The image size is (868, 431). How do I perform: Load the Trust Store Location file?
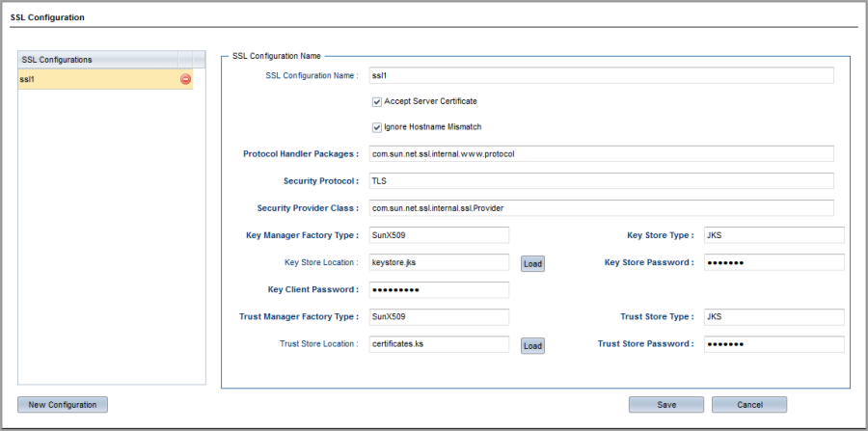point(532,346)
